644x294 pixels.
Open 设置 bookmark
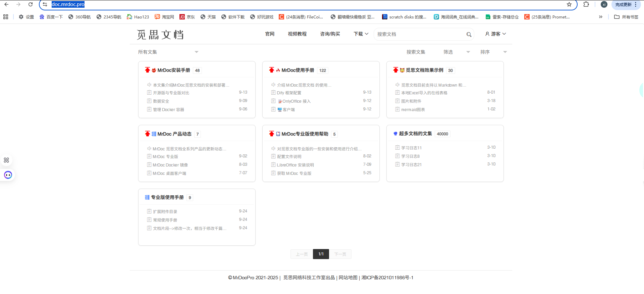click(26, 17)
